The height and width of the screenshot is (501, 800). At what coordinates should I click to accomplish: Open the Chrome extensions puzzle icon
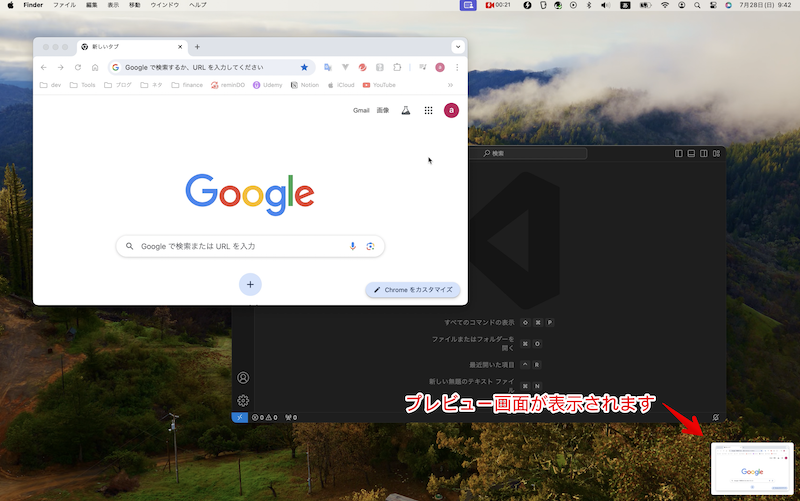click(397, 67)
